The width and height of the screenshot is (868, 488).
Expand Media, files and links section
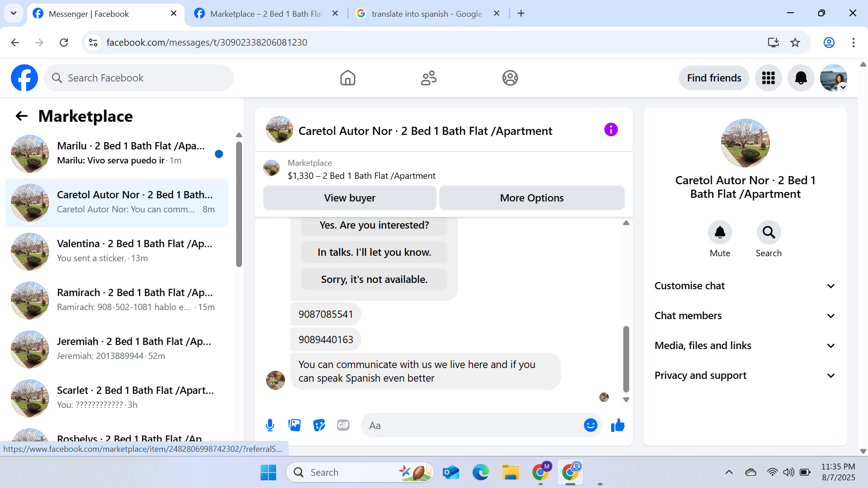pyautogui.click(x=745, y=346)
